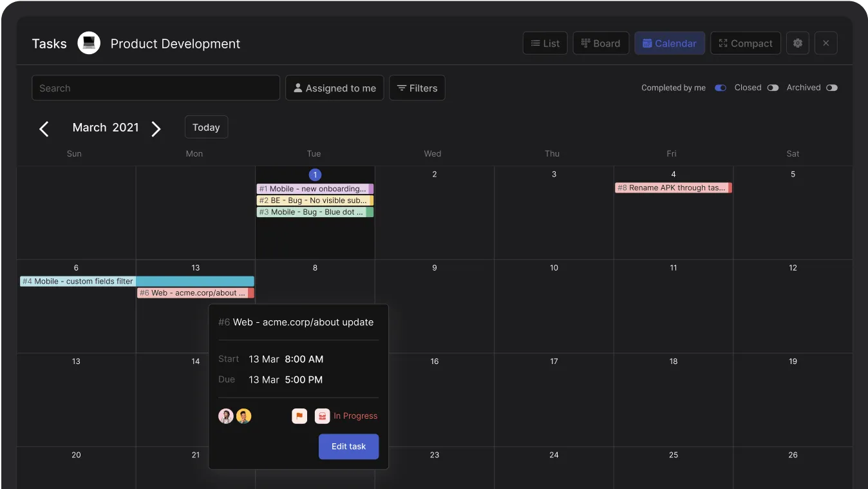The image size is (868, 489).
Task: Go to the previous month
Action: click(x=44, y=128)
